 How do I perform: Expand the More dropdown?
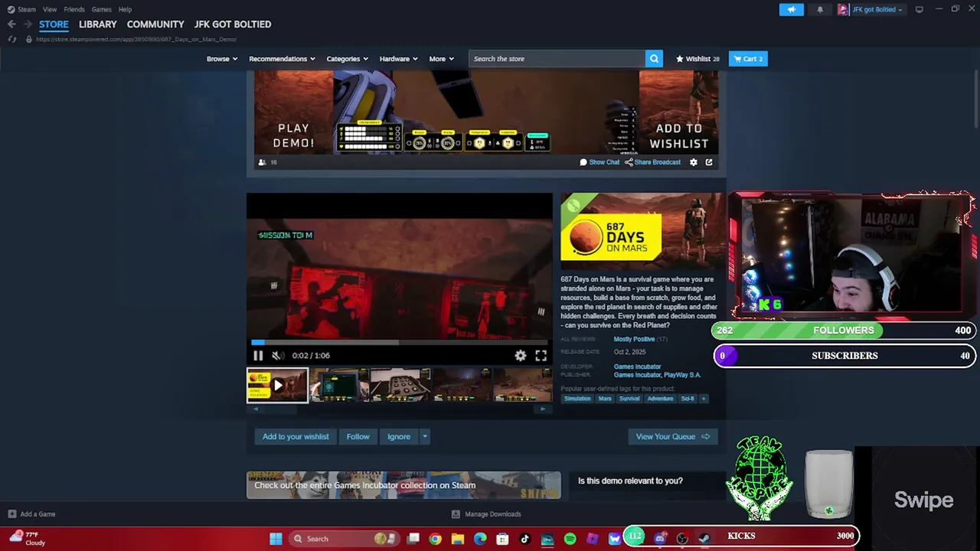(442, 59)
